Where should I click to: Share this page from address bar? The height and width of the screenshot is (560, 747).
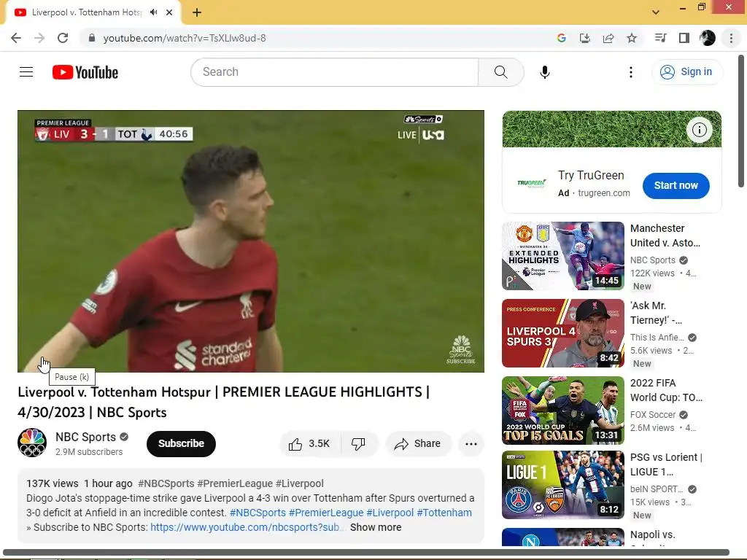click(608, 38)
